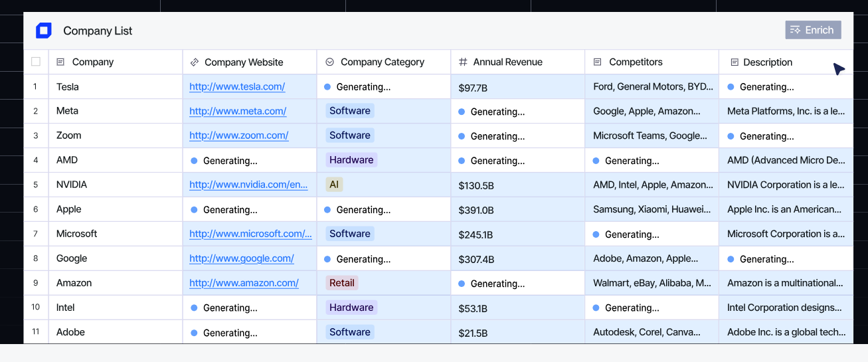
Task: Click the Walmart, eBay, Alibaba competitors cell
Action: coord(652,283)
